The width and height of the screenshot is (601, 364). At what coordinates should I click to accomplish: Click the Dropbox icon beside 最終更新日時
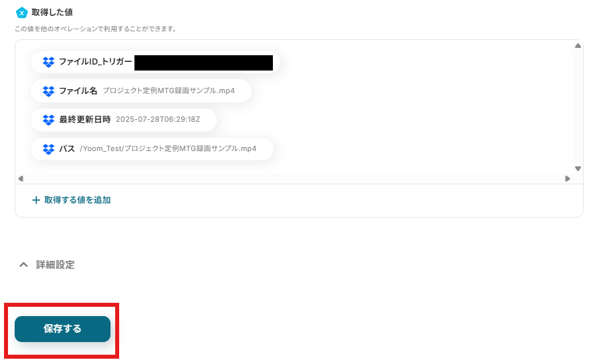pyautogui.click(x=49, y=120)
